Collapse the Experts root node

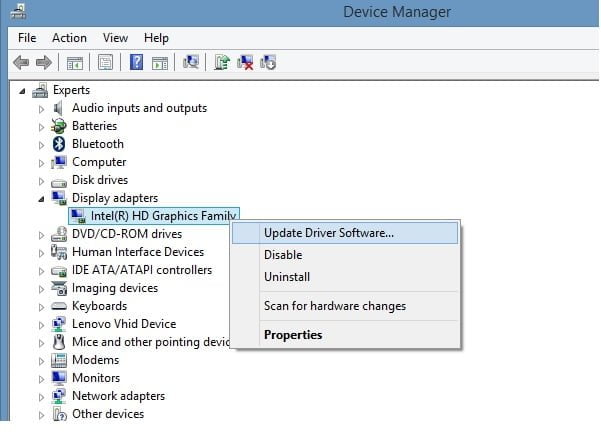(x=22, y=91)
